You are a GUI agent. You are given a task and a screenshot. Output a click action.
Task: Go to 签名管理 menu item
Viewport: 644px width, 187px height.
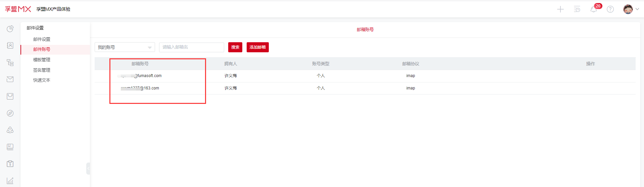point(42,70)
